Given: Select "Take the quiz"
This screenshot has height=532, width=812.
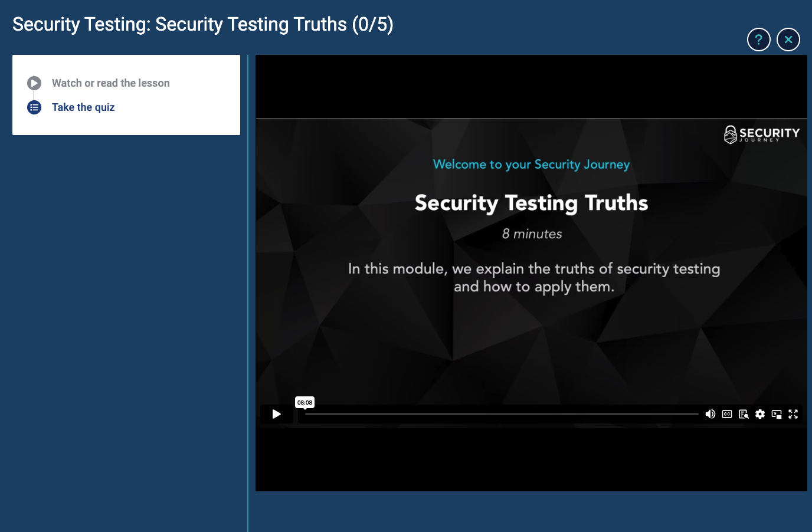Looking at the screenshot, I should coord(83,107).
